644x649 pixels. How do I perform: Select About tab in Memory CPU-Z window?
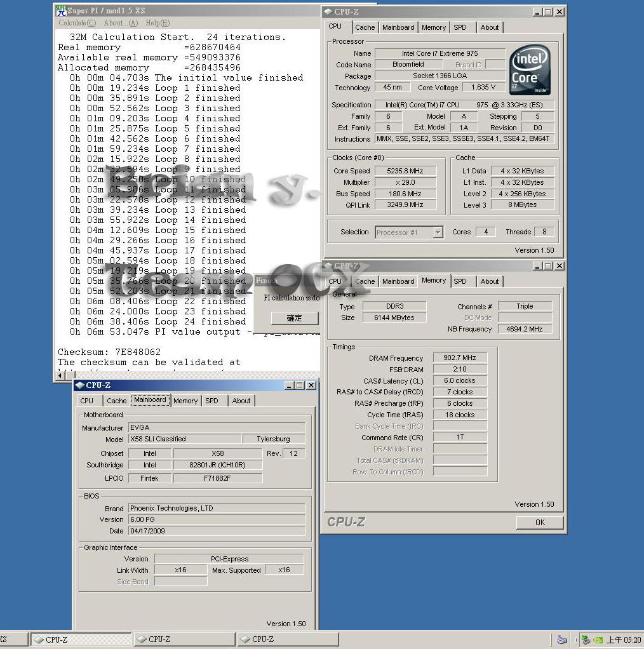point(489,281)
